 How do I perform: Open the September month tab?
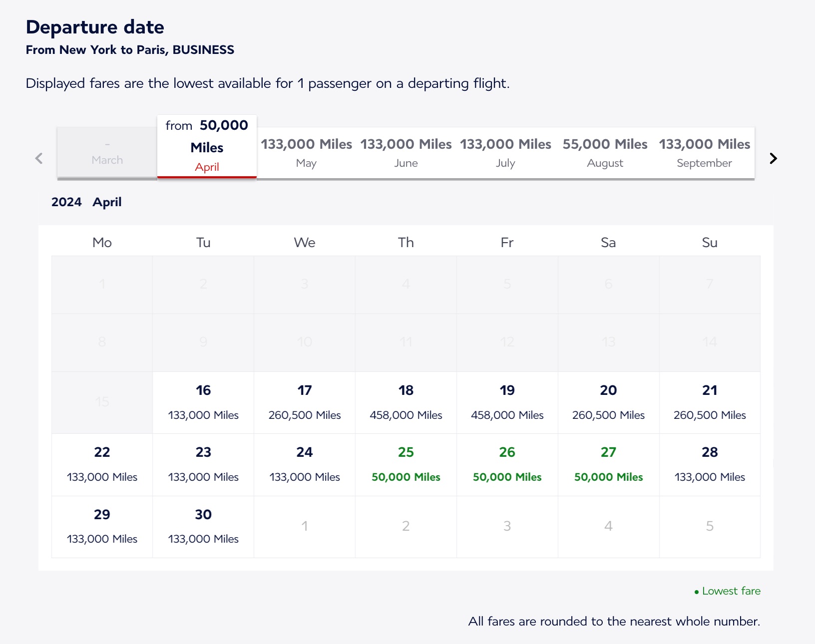pos(704,152)
